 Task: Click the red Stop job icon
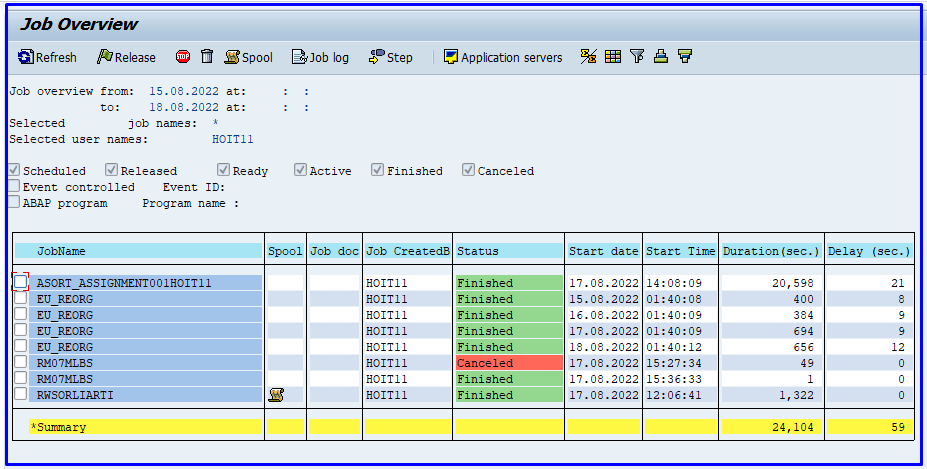pos(183,57)
